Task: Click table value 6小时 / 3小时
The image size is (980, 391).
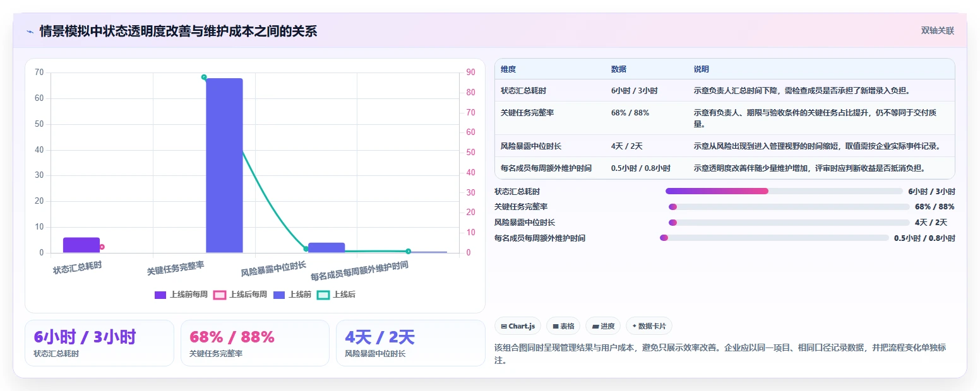Action: pos(635,90)
